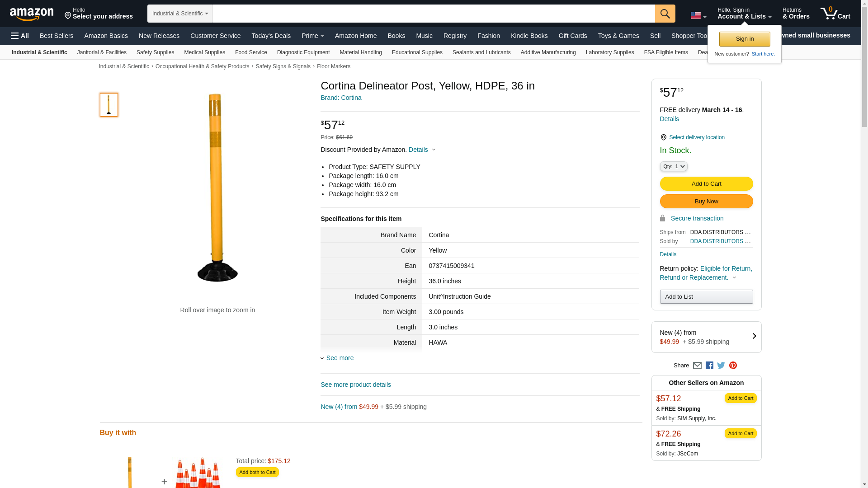
Task: Open Industrial & Scientific search category dropdown
Action: [179, 14]
